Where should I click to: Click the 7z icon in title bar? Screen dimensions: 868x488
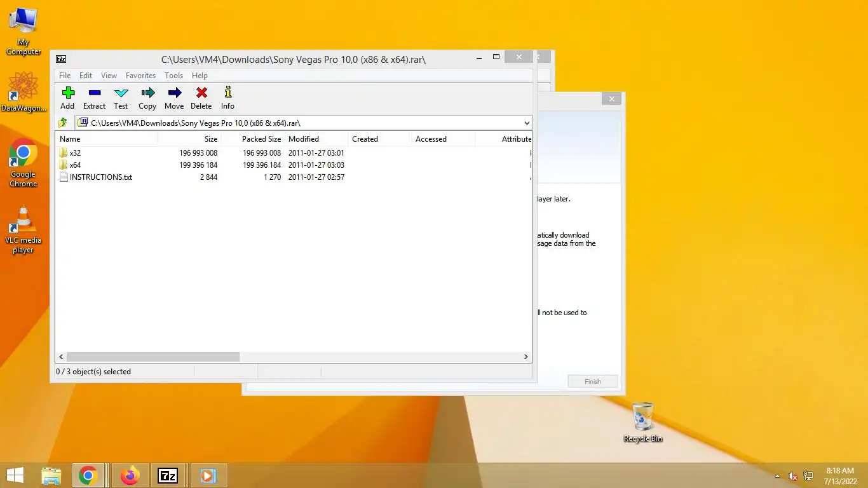click(61, 59)
